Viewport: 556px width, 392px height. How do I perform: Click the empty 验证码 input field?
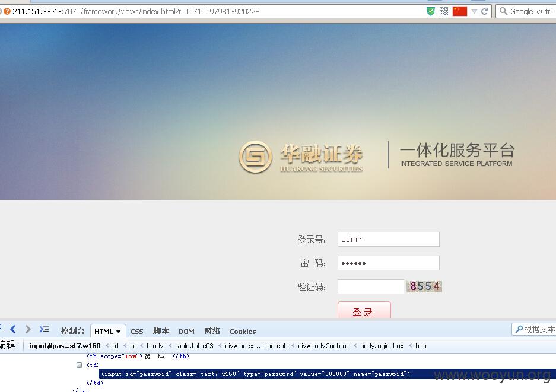tap(370, 286)
